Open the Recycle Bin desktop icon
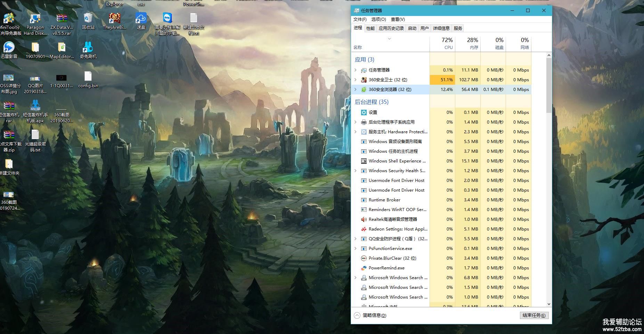 click(x=88, y=21)
